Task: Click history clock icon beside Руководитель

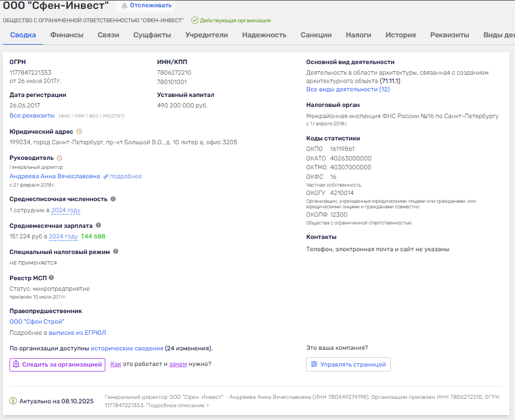Action: (x=60, y=158)
